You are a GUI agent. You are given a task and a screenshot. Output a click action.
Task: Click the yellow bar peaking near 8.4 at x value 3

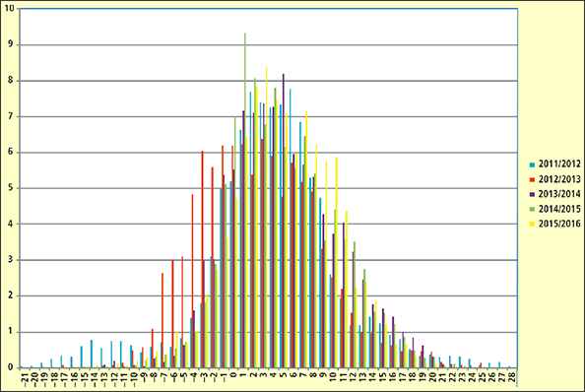pos(266,217)
